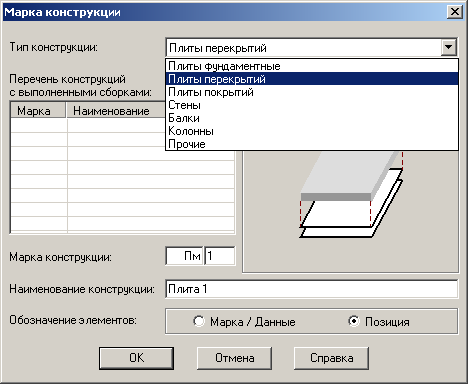Close the Марка конструкции dialog
The width and height of the screenshot is (468, 384).
click(x=455, y=12)
